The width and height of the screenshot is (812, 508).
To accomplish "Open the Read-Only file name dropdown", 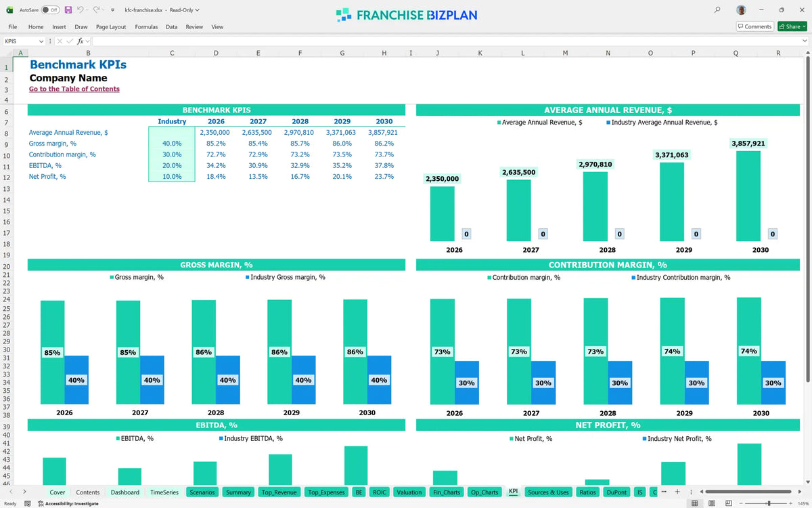I will tap(197, 10).
